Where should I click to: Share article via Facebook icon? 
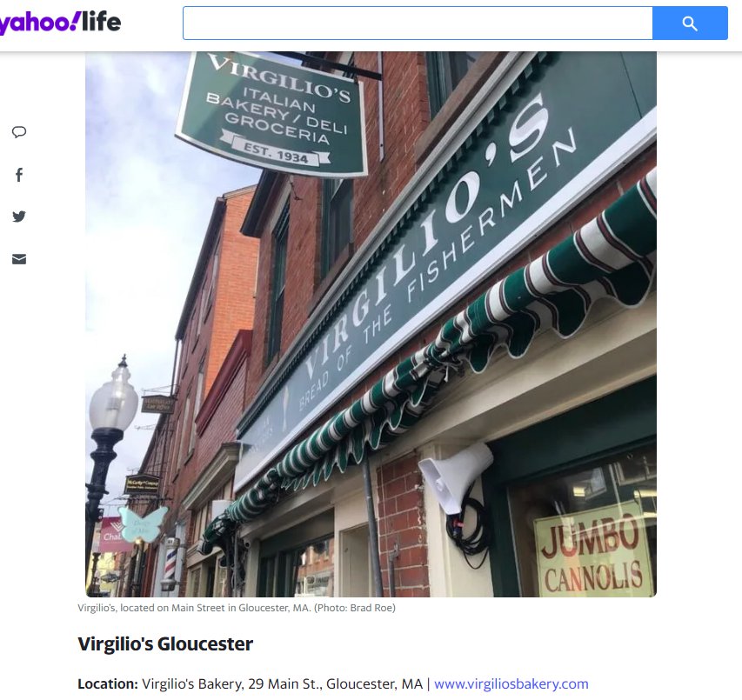coord(19,175)
